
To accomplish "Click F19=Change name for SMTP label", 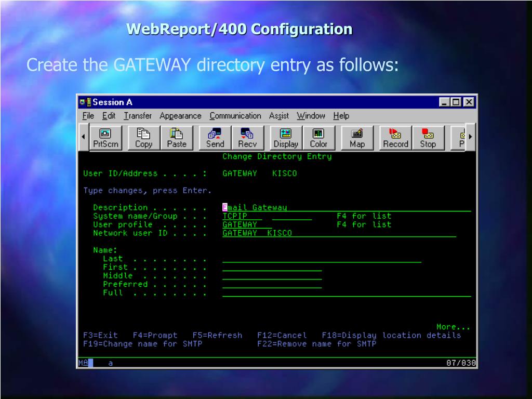I will coord(143,344).
